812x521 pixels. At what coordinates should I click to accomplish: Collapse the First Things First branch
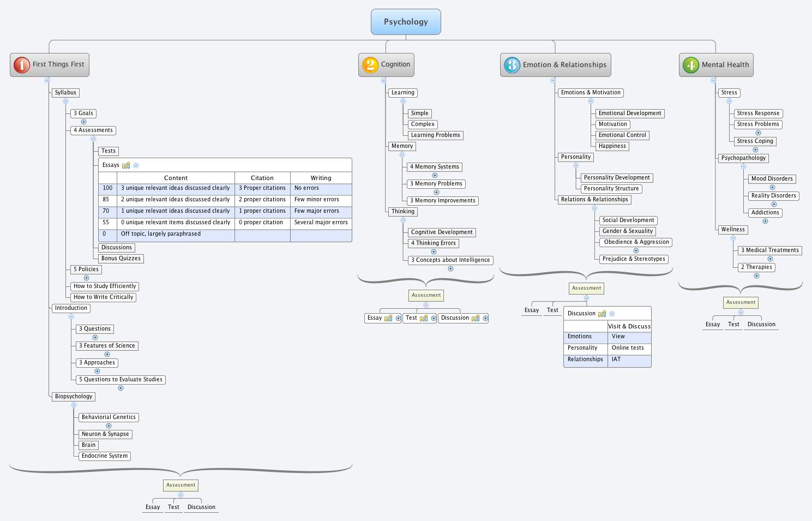click(x=47, y=80)
